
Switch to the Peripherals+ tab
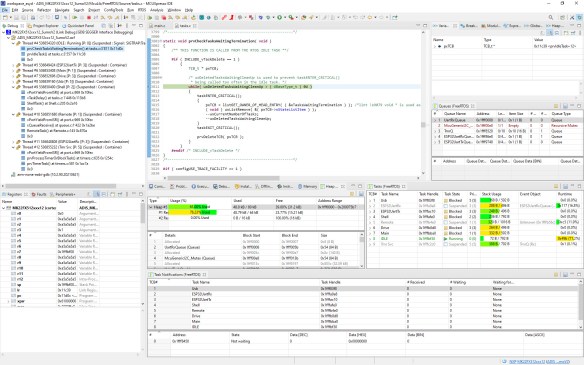coord(62,194)
